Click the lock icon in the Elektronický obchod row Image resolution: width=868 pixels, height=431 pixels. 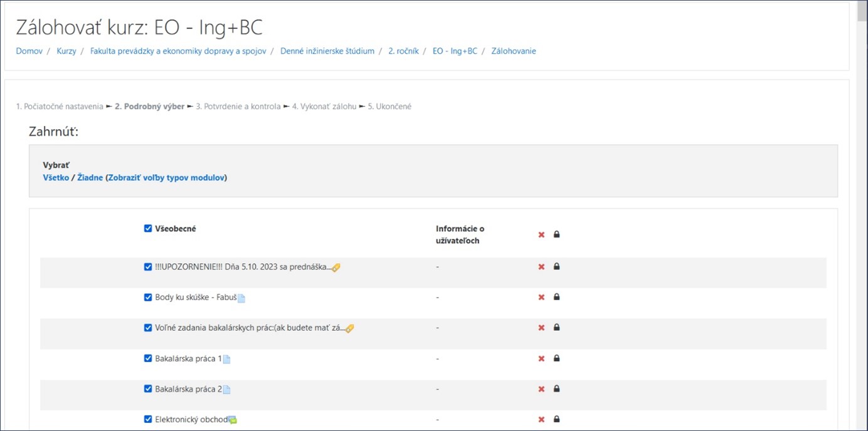click(x=556, y=419)
